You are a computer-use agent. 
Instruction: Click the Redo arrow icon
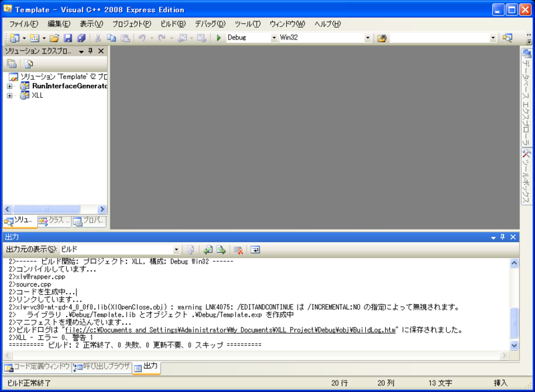(162, 38)
